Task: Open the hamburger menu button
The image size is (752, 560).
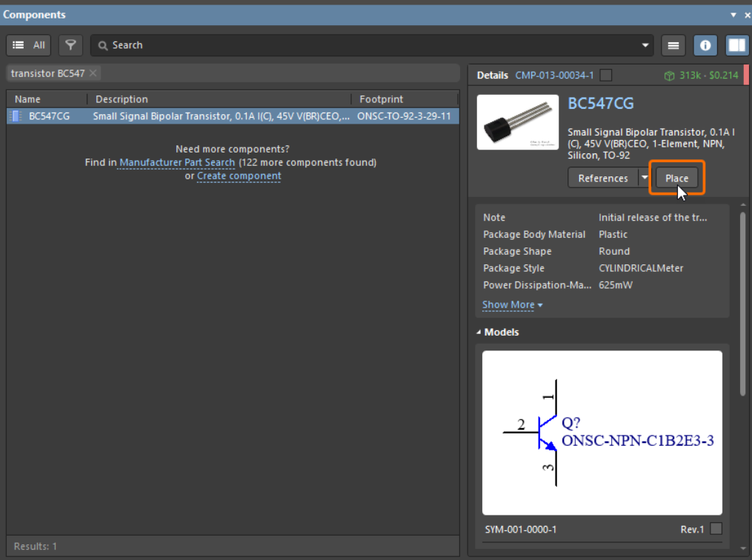Action: pos(673,45)
